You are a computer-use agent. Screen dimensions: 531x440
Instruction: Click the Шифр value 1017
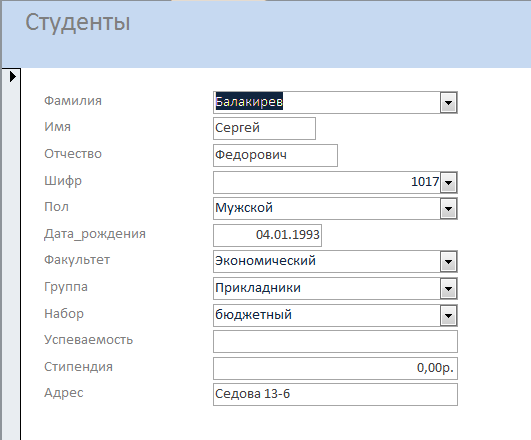(425, 182)
